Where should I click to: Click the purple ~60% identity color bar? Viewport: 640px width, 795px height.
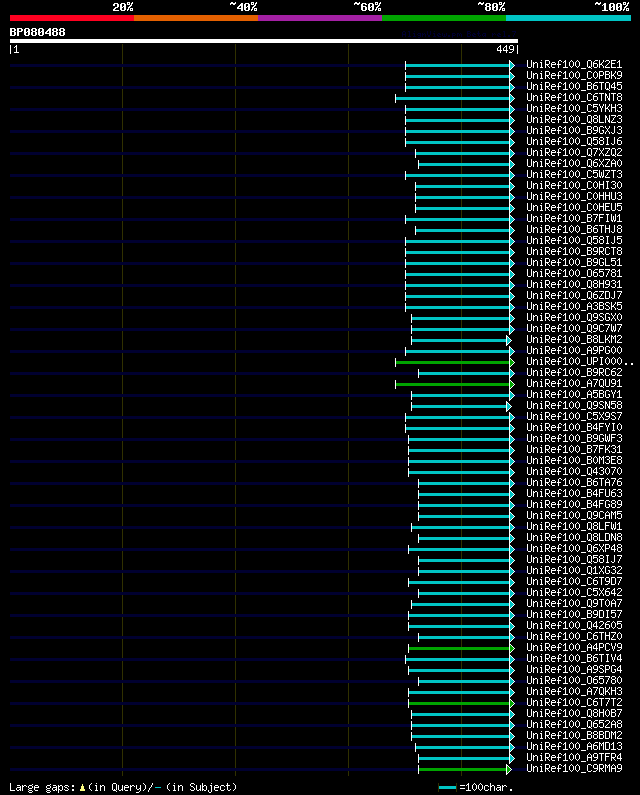click(320, 18)
